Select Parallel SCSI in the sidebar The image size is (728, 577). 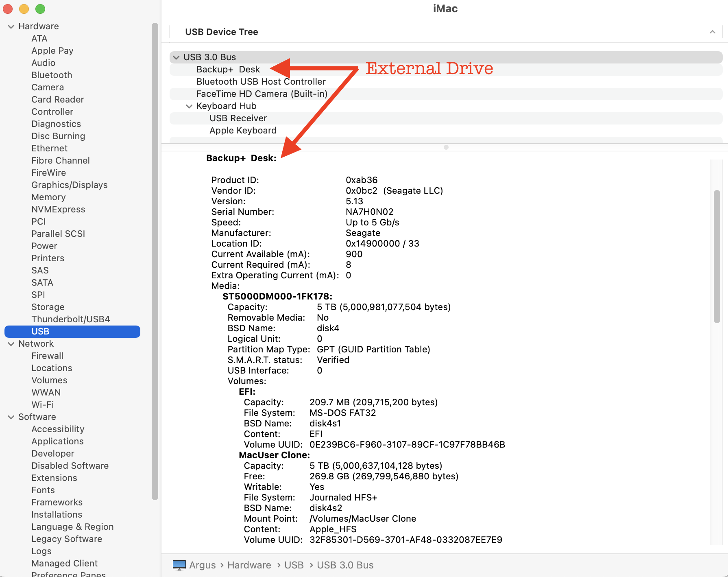click(x=58, y=234)
